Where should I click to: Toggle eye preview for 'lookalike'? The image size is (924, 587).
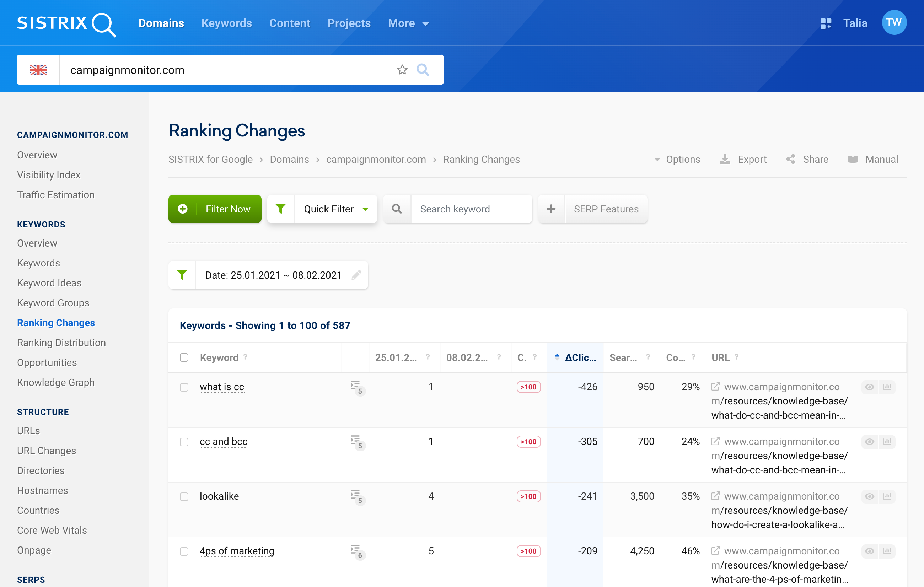[x=870, y=496]
